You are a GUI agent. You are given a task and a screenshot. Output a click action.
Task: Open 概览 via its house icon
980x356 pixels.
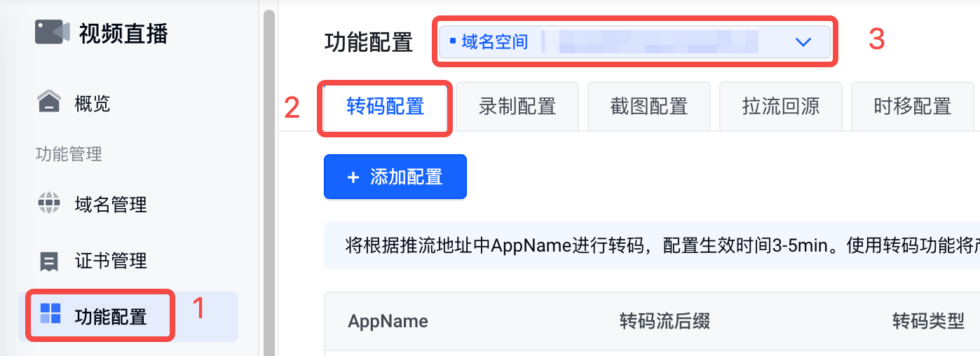pos(48,102)
